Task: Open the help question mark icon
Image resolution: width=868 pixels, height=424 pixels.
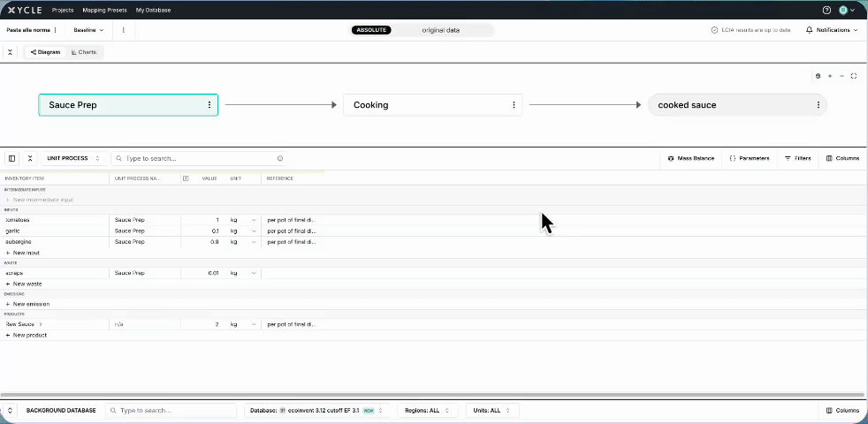Action: pyautogui.click(x=826, y=10)
